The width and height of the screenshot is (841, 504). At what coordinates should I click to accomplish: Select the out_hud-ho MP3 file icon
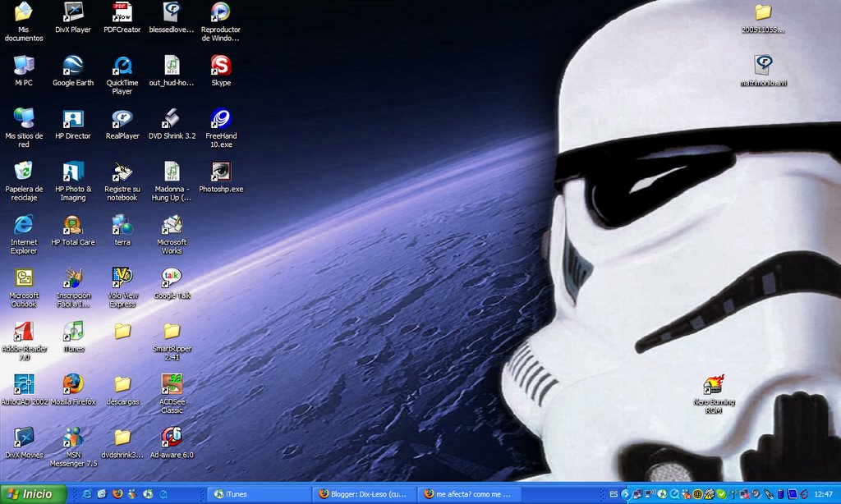point(172,66)
